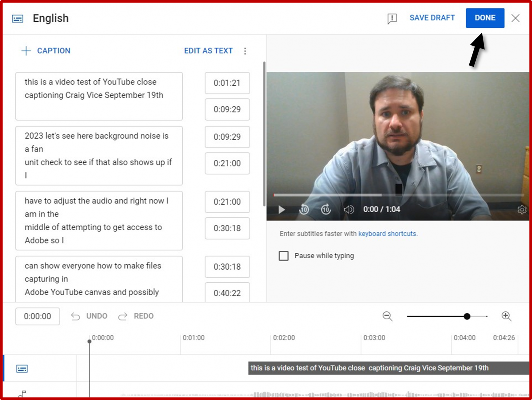Click the send feedback icon
Viewport: 532px width, 400px height.
392,19
